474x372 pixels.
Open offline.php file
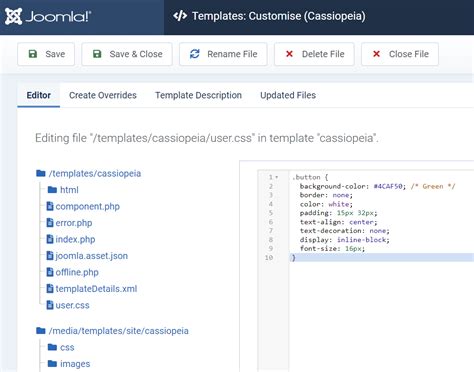(x=77, y=272)
